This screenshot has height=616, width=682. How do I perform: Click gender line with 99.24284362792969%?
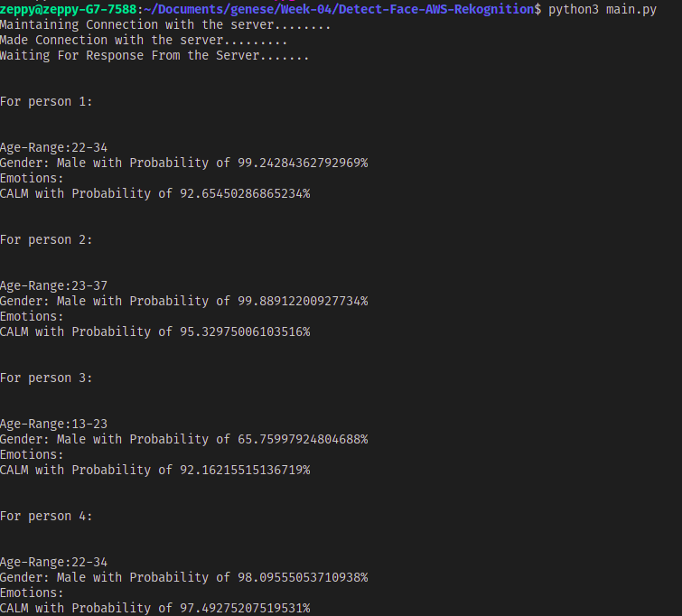click(184, 163)
